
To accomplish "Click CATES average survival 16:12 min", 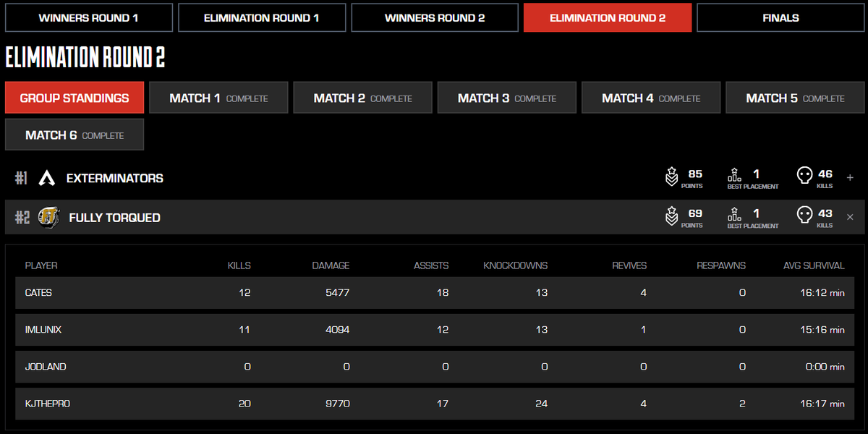I will (824, 293).
